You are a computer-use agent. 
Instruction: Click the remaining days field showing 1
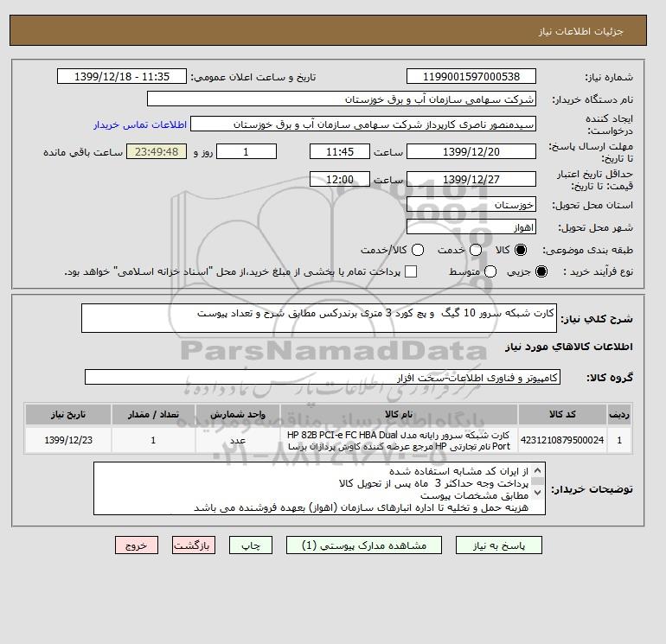247,151
